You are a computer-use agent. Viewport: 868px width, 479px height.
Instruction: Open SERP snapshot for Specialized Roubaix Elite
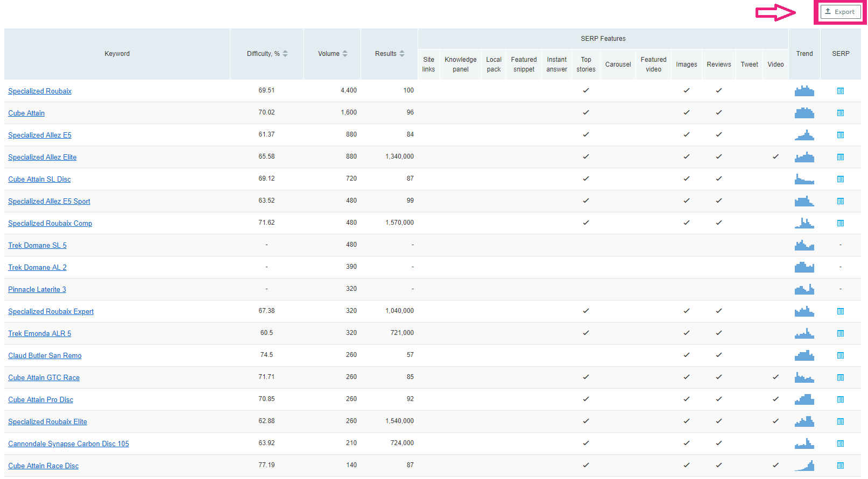[x=841, y=421]
